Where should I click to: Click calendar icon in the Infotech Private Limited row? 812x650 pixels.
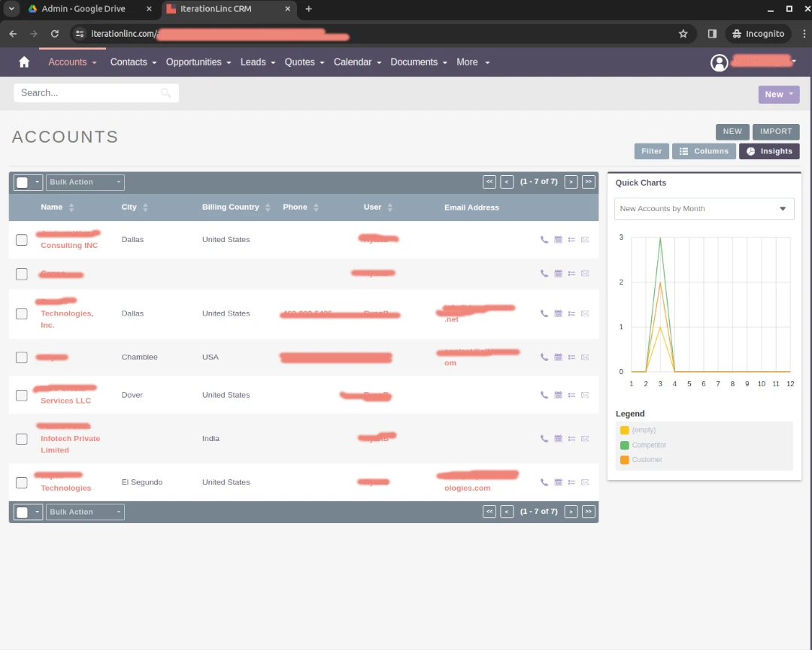(558, 438)
